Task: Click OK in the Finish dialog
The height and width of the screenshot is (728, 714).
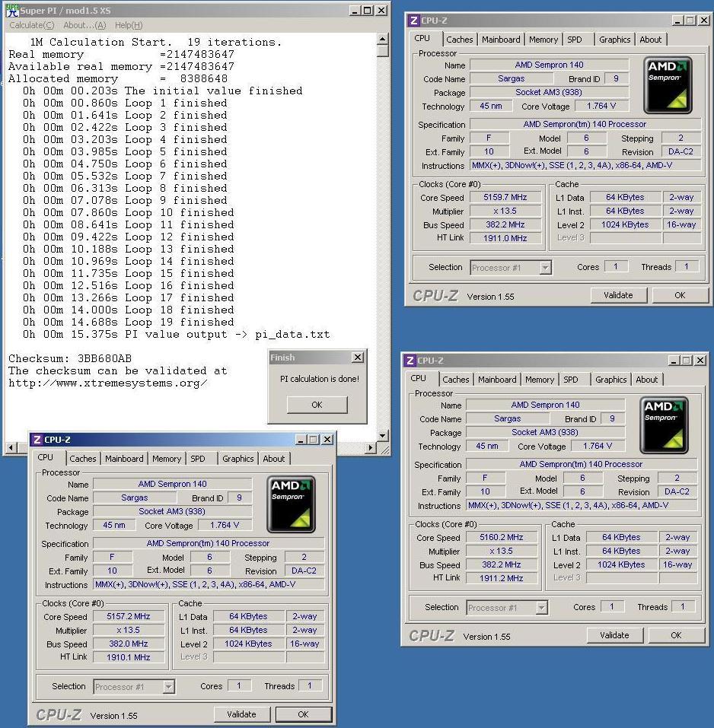Action: (317, 405)
